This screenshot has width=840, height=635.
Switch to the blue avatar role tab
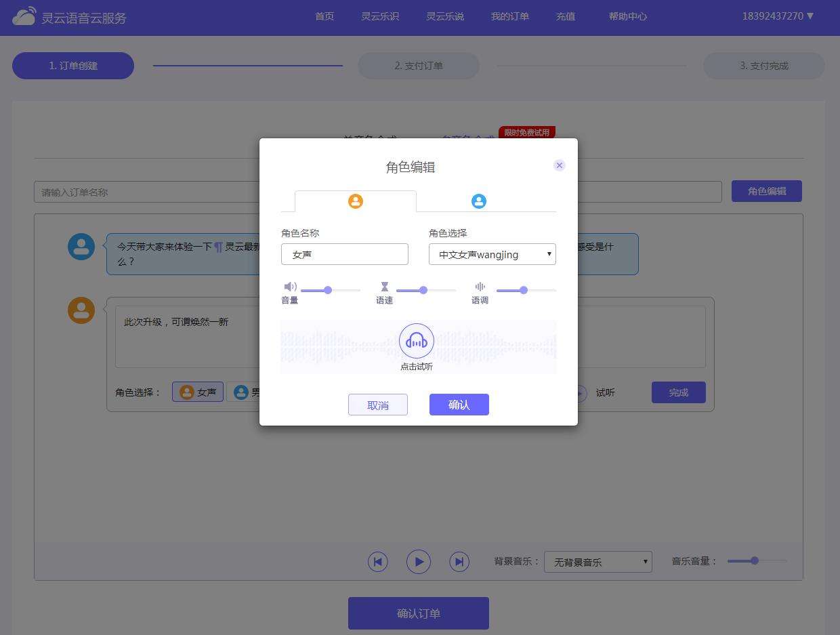coord(479,201)
